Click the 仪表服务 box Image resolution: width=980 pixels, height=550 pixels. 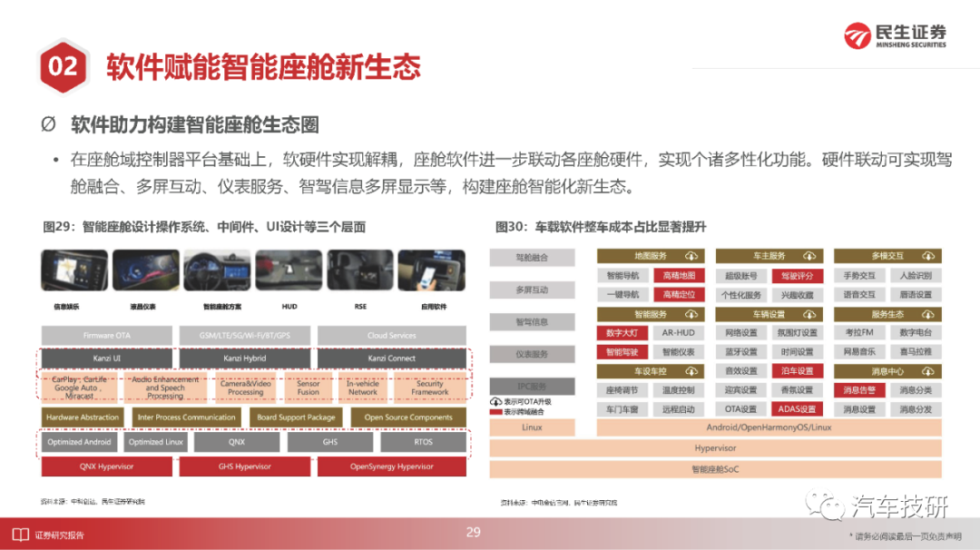point(532,354)
